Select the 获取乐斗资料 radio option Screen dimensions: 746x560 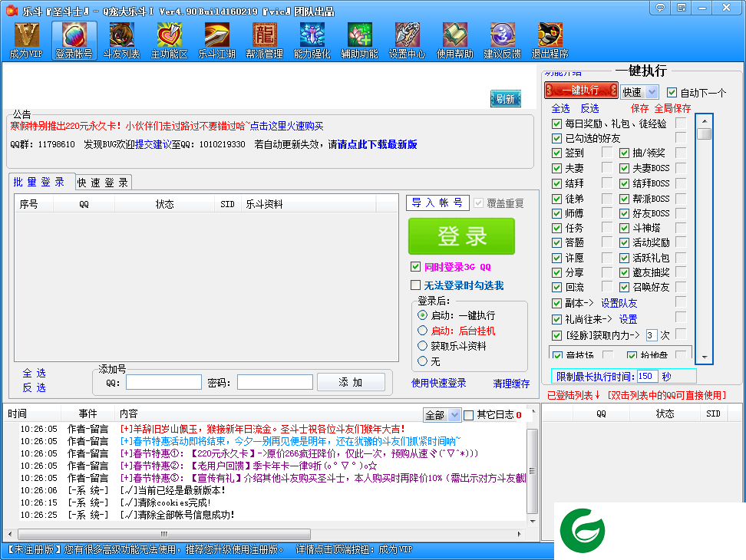point(422,346)
